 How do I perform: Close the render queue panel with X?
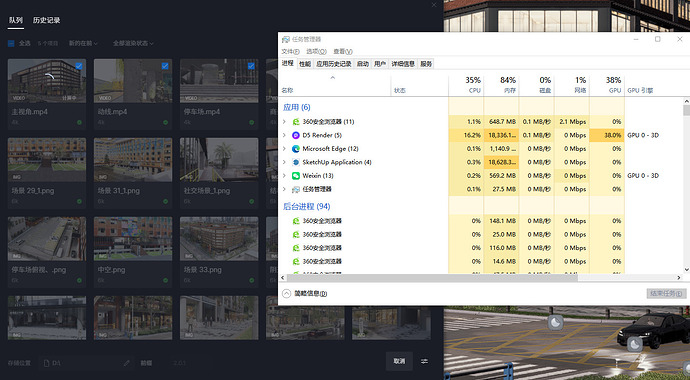(434, 5)
